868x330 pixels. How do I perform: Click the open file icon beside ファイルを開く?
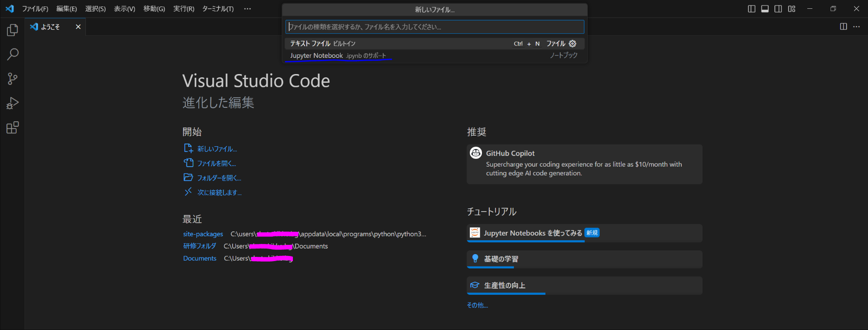coord(188,163)
